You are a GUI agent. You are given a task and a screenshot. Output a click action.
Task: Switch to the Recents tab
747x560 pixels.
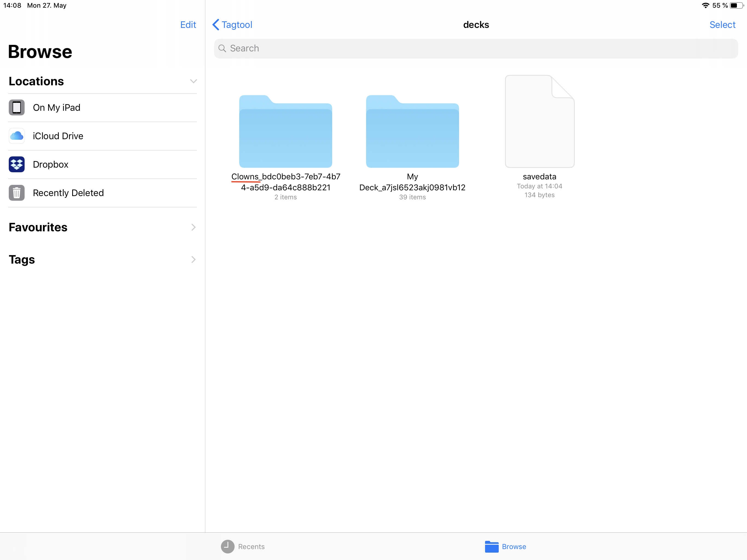coord(243,546)
